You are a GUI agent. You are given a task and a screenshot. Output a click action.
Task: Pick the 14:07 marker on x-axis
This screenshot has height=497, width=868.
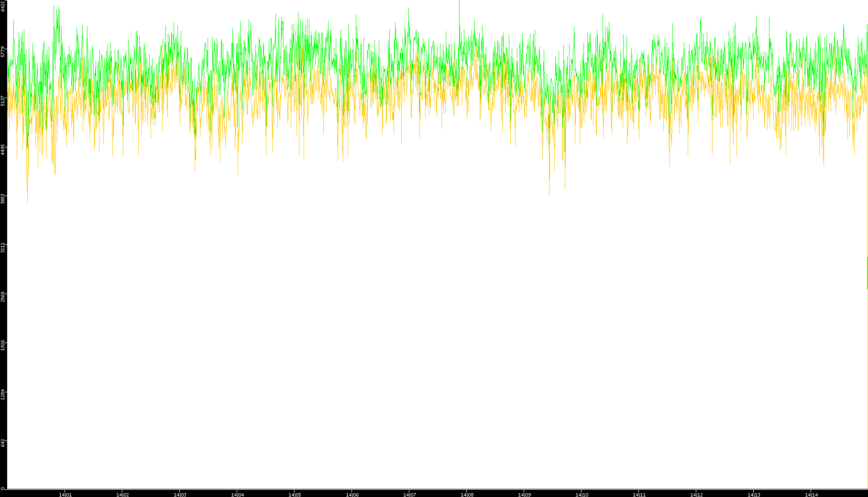[409, 495]
